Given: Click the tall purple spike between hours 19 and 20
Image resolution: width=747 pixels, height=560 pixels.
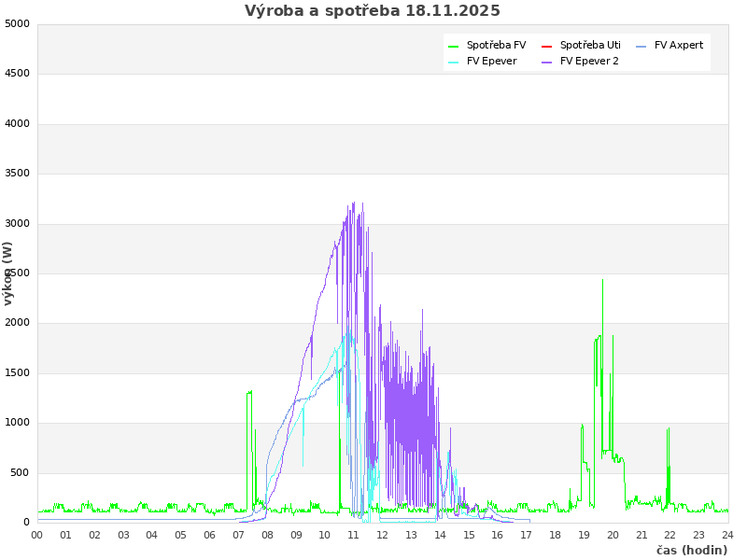Looking at the screenshot, I should coord(602,281).
